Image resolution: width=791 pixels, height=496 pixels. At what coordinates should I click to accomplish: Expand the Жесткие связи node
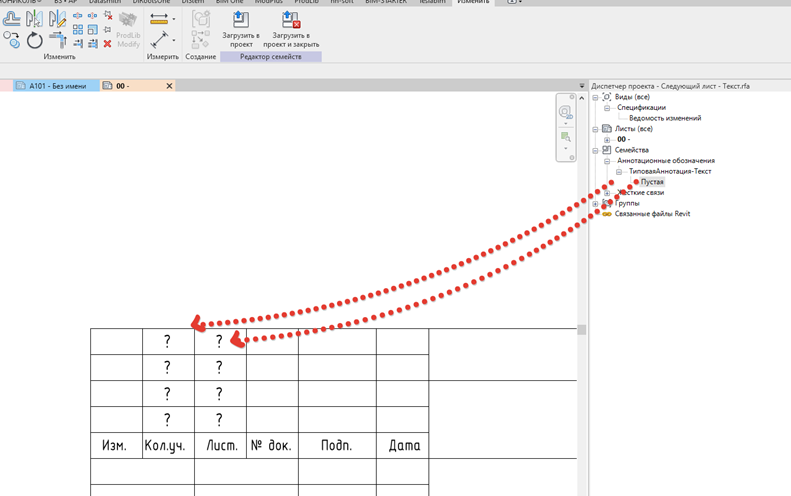click(x=607, y=193)
